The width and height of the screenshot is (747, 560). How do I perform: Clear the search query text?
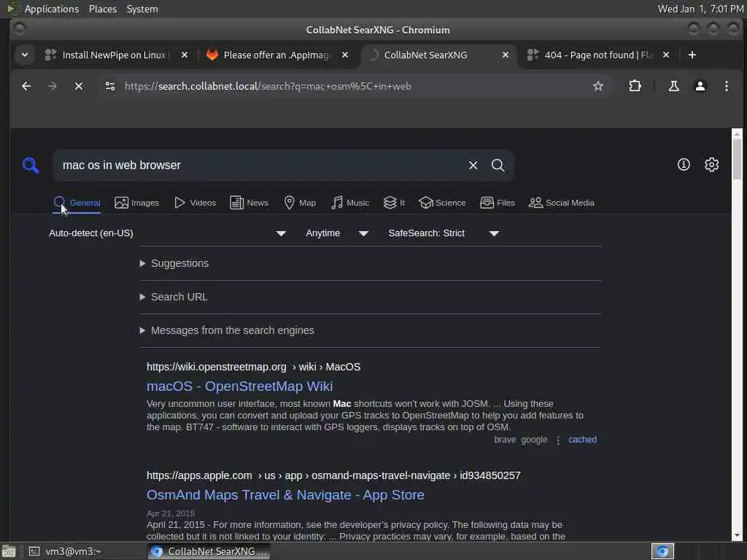pos(473,166)
